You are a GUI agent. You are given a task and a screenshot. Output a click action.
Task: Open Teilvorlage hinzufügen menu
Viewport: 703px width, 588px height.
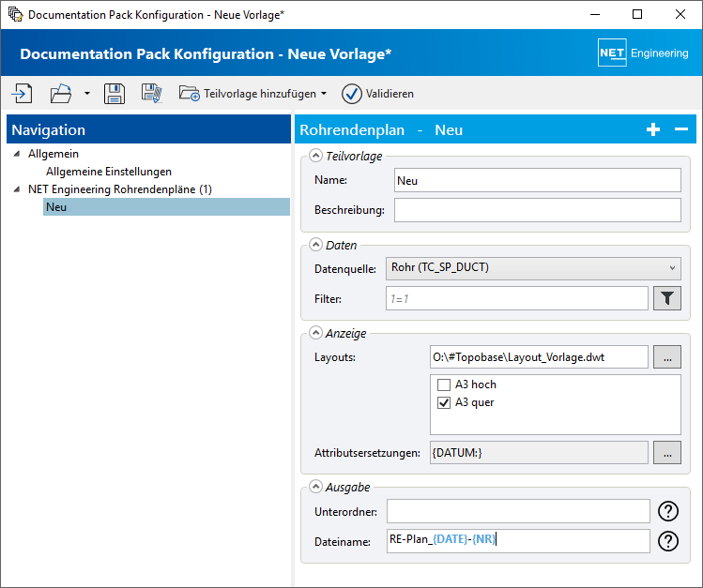(252, 94)
